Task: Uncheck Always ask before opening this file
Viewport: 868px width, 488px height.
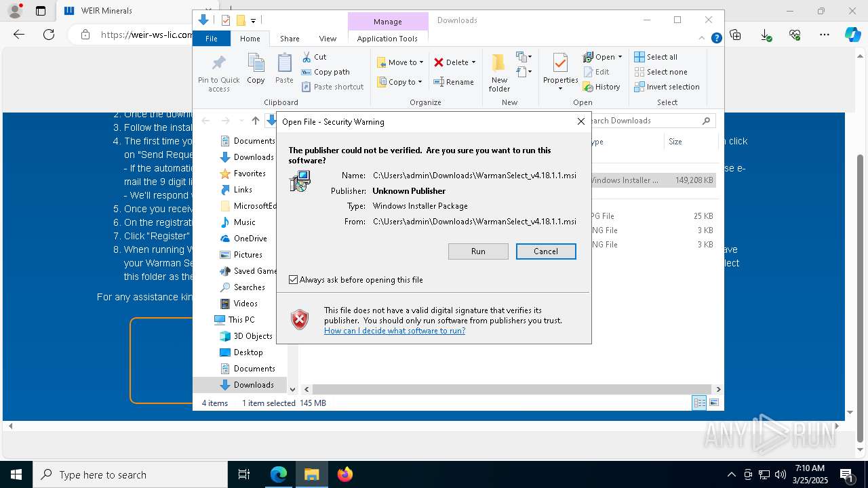Action: click(294, 280)
